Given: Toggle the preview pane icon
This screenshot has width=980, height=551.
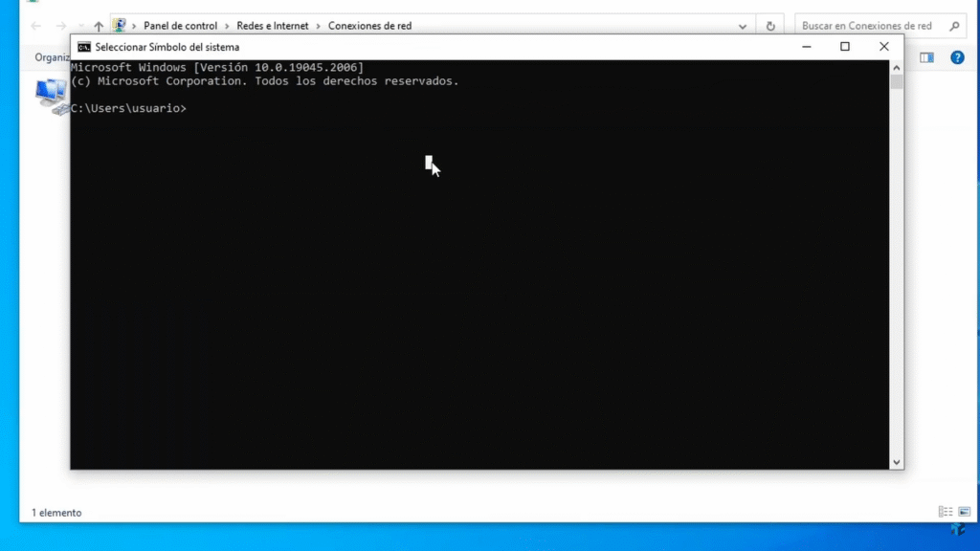Looking at the screenshot, I should coord(926,57).
